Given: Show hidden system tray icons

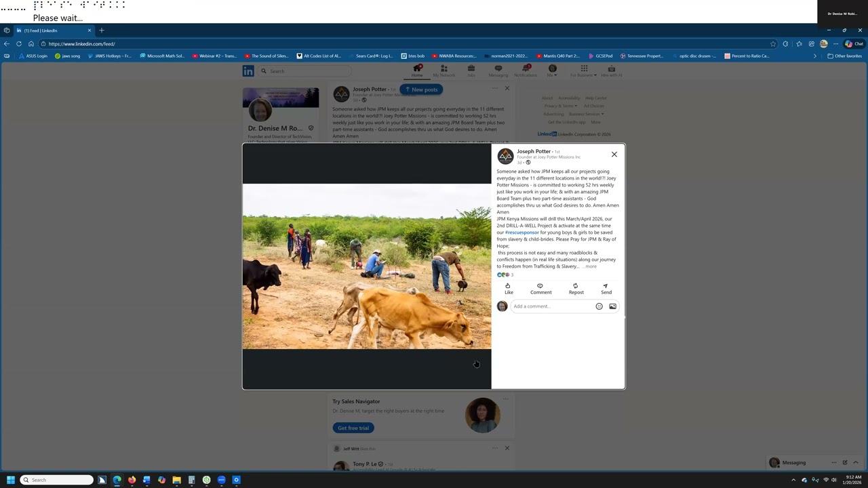Looking at the screenshot, I should coord(793,480).
